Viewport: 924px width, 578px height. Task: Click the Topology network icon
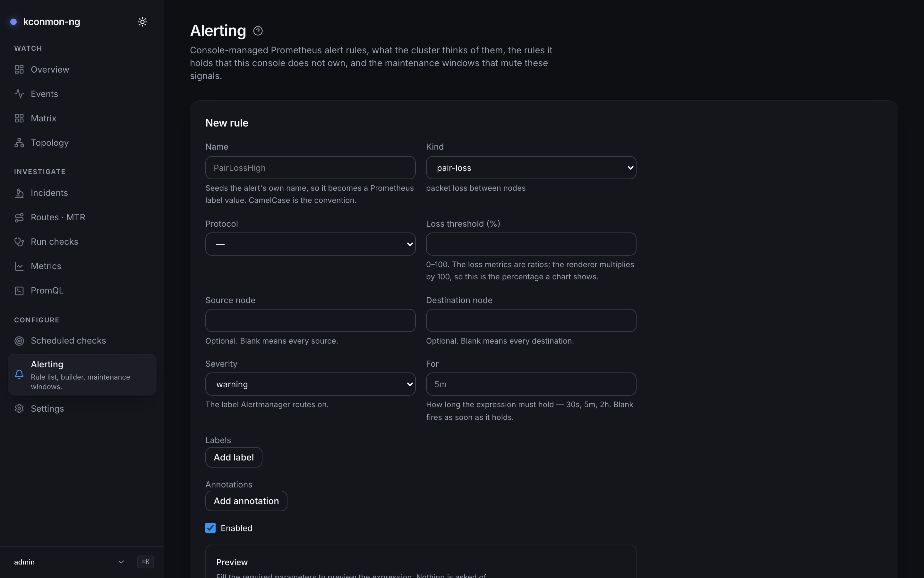tap(19, 143)
